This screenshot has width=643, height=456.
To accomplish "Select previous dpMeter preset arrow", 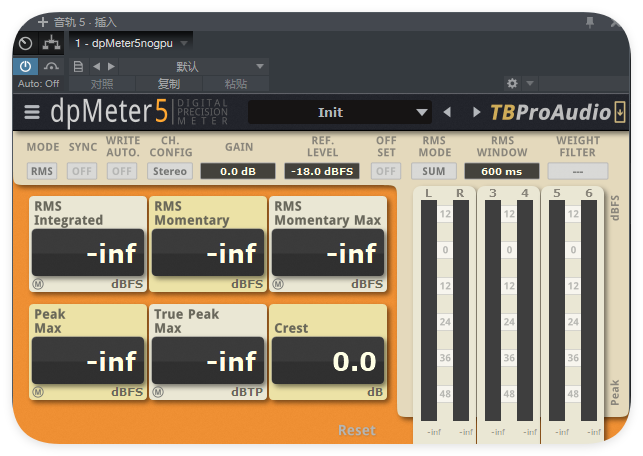I will click(x=447, y=112).
